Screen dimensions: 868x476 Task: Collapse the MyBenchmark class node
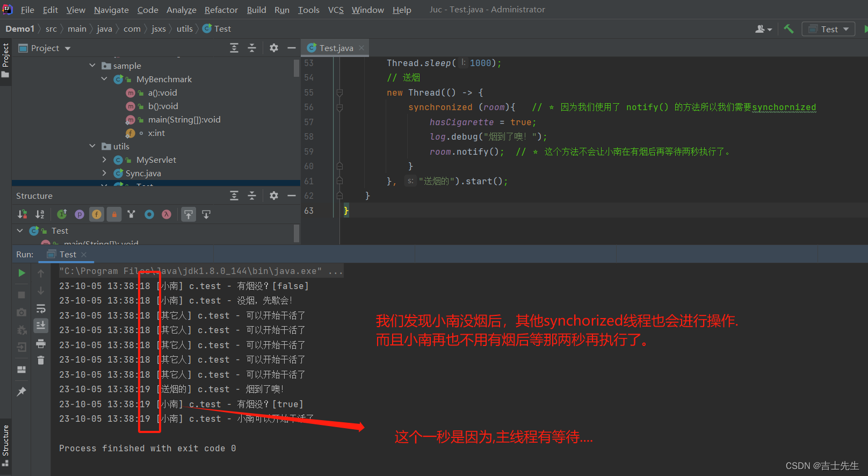(104, 79)
